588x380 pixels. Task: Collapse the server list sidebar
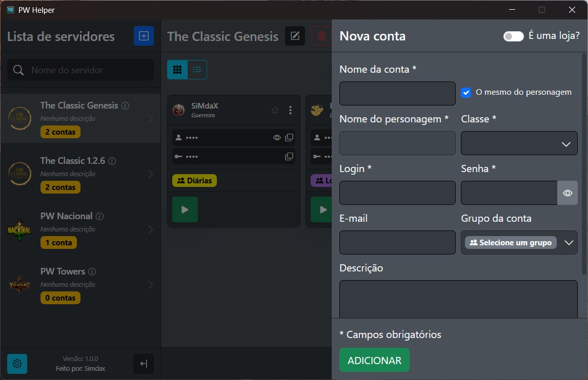tap(144, 364)
